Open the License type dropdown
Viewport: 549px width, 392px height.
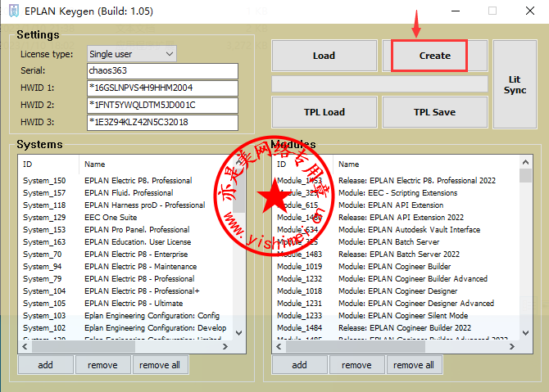(132, 54)
